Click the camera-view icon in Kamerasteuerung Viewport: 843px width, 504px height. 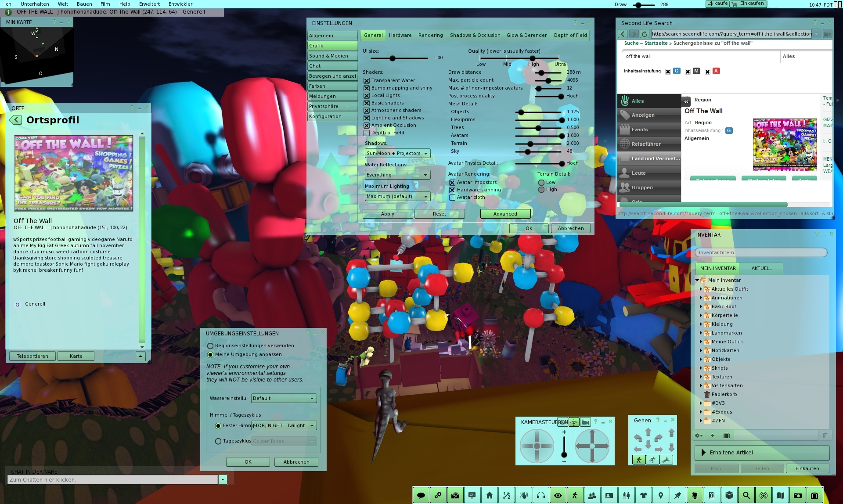coord(585,422)
